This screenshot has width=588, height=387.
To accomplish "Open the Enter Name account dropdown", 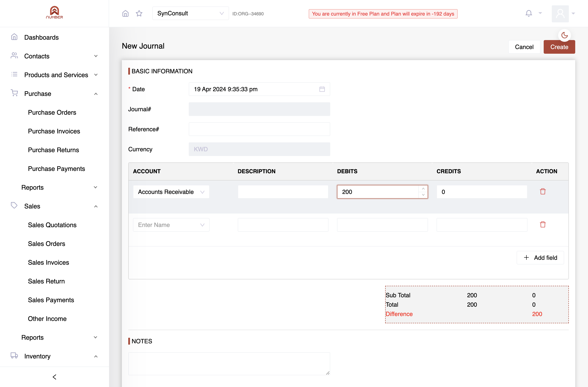I will 171,225.
